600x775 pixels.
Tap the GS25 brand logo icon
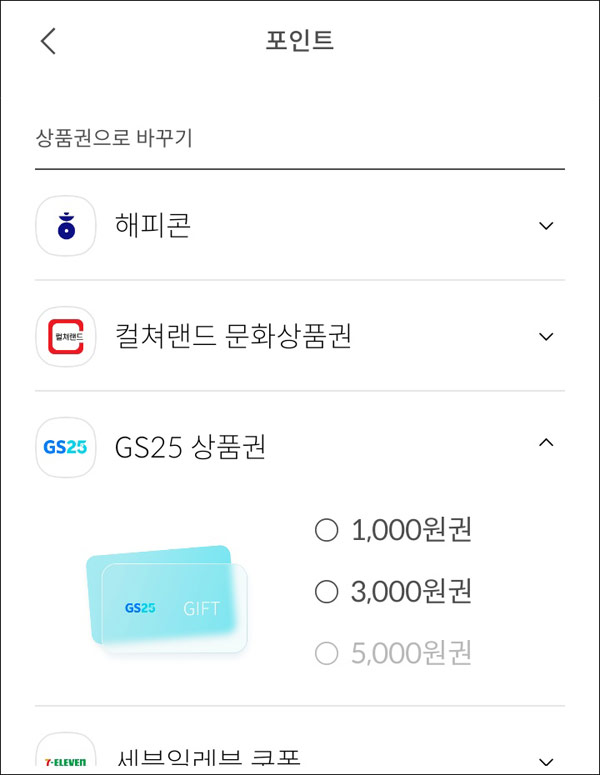click(x=66, y=447)
